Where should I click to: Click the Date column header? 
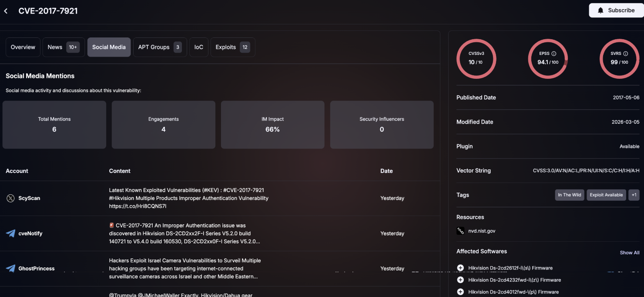tap(386, 171)
